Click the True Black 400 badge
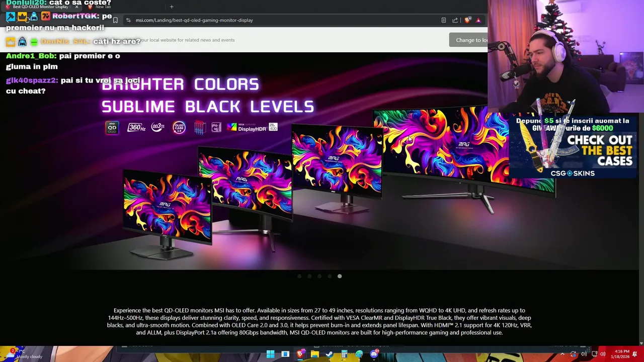644x362 pixels. (273, 127)
